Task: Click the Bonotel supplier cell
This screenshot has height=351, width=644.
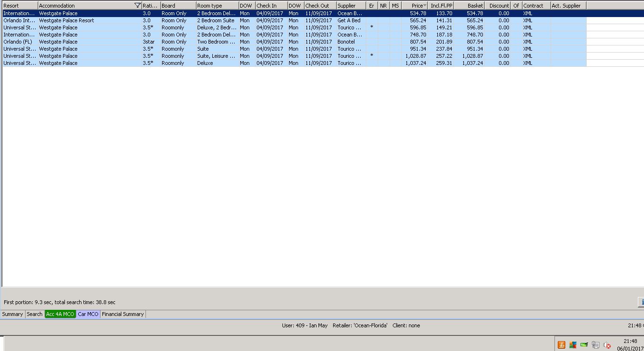Action: click(351, 42)
